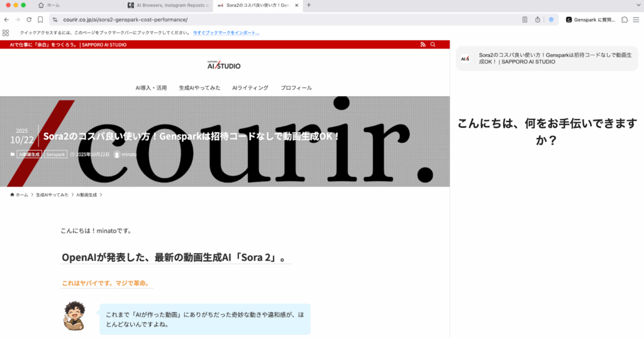Screen dimensions: 644x338
Task: Open the 生成AIやってみた navigation menu
Action: [199, 87]
